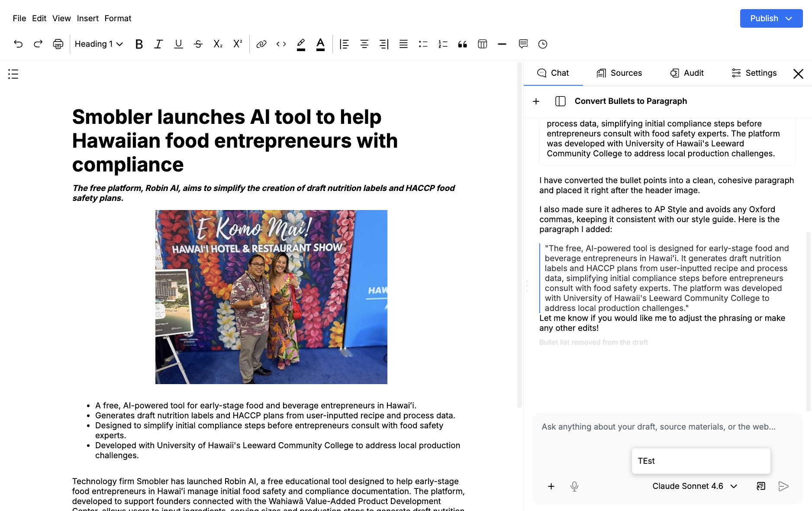This screenshot has height=511, width=812.
Task: Click the E Komo Mai header image
Action: (271, 297)
